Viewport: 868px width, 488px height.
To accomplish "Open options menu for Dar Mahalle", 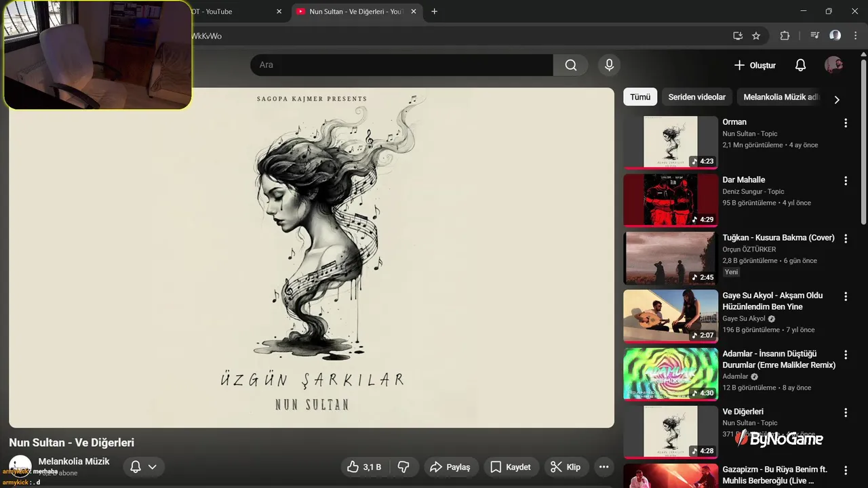I will [x=846, y=181].
